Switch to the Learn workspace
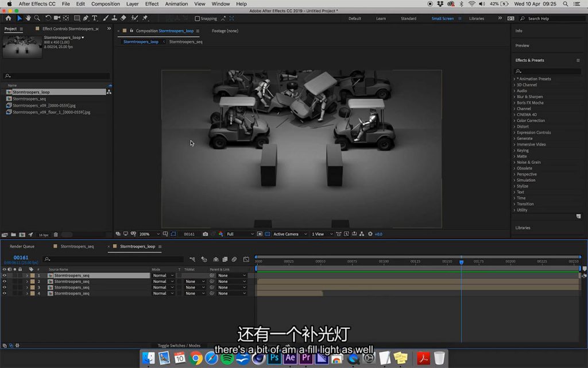 coord(381,18)
